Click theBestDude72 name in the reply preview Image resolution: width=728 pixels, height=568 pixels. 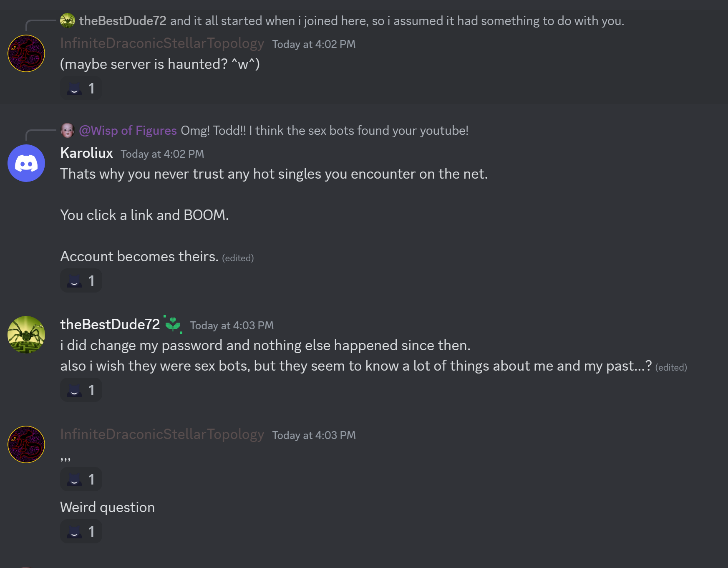(x=123, y=21)
